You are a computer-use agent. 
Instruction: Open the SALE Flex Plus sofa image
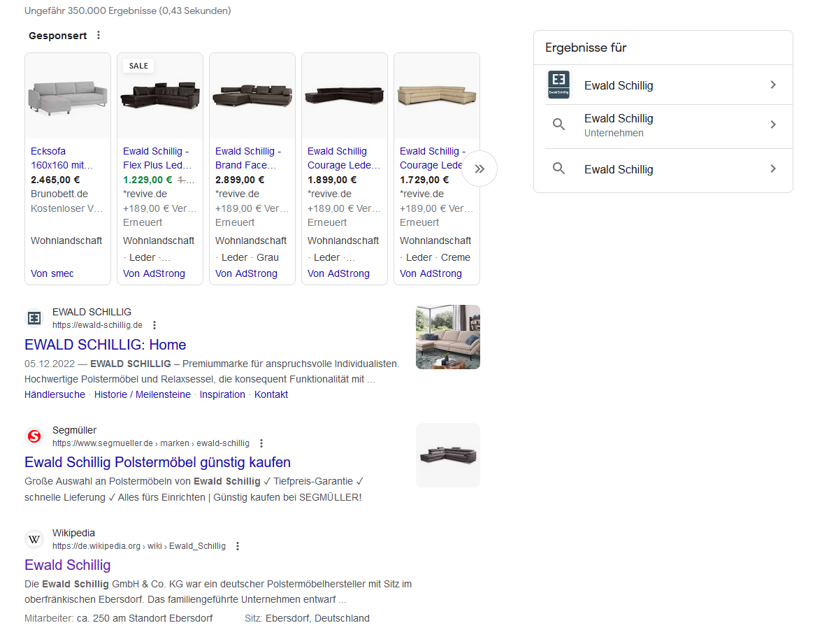point(160,96)
